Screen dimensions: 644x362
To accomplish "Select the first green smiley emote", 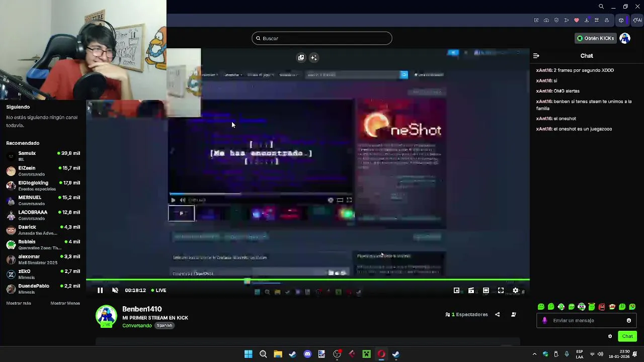I will [541, 307].
